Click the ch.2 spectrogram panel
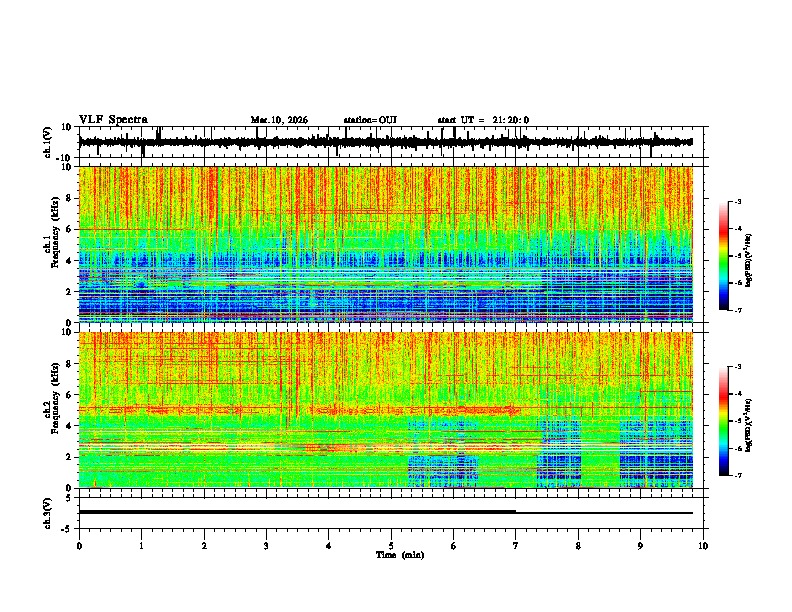The height and width of the screenshot is (612, 792). point(385,410)
